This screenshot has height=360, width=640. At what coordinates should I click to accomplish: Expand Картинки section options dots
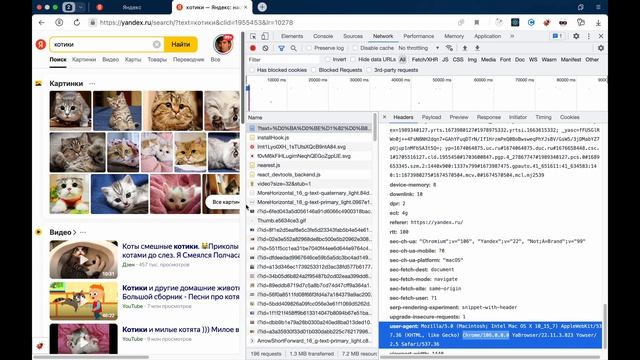point(92,84)
